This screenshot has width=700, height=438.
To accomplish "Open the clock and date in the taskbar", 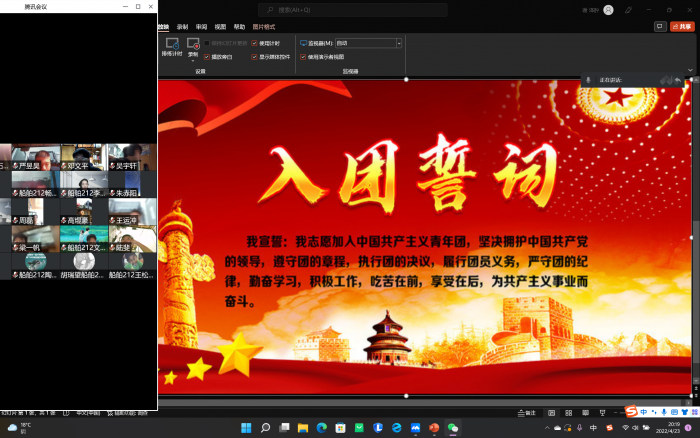I will (x=668, y=428).
